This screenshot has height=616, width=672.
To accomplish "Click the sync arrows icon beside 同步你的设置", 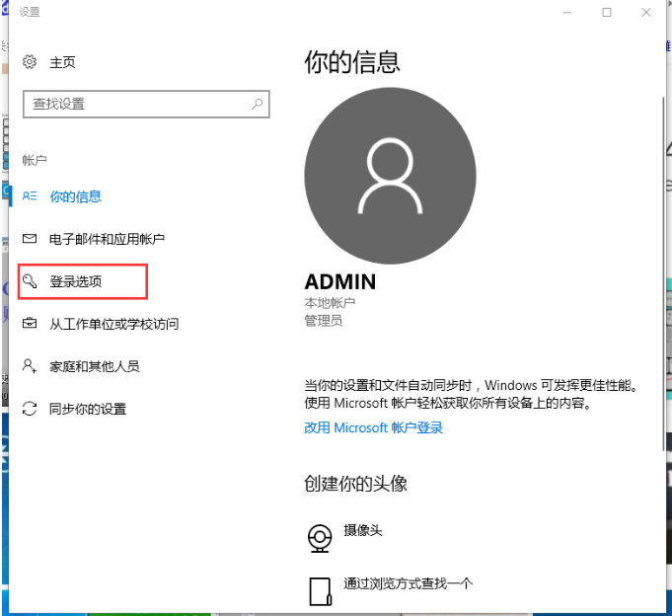I will (x=30, y=409).
